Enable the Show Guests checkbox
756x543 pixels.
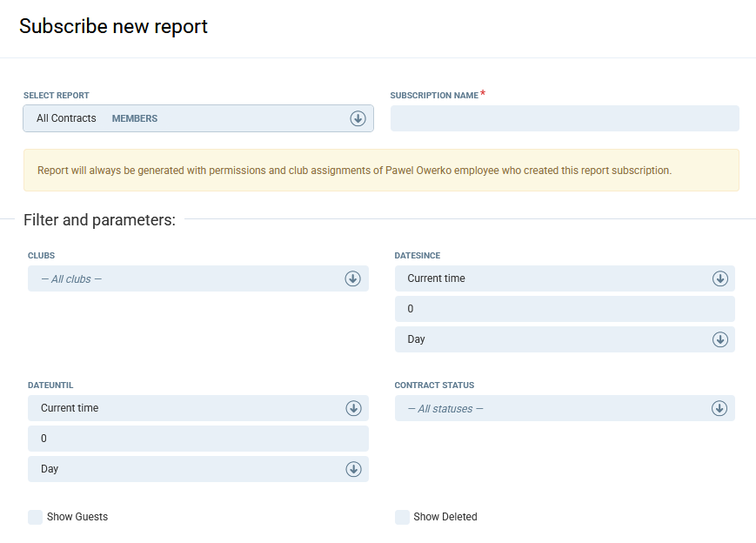(x=36, y=517)
